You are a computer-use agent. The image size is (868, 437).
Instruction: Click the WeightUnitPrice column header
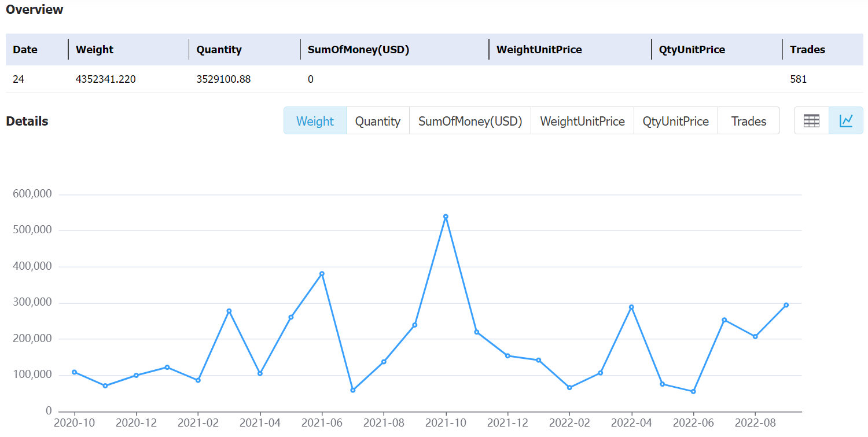(539, 50)
